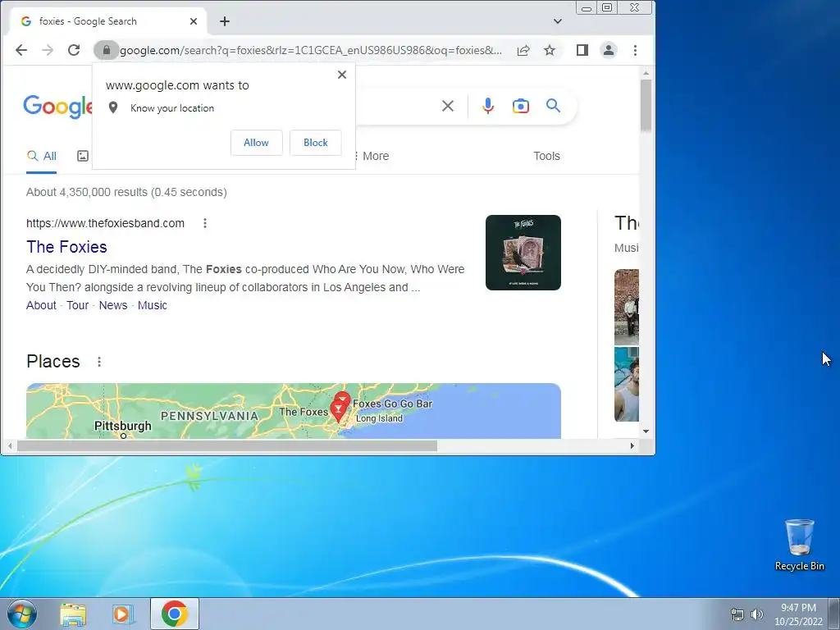This screenshot has width=840, height=630.
Task: Submit search with the magnifier icon
Action: tap(554, 106)
